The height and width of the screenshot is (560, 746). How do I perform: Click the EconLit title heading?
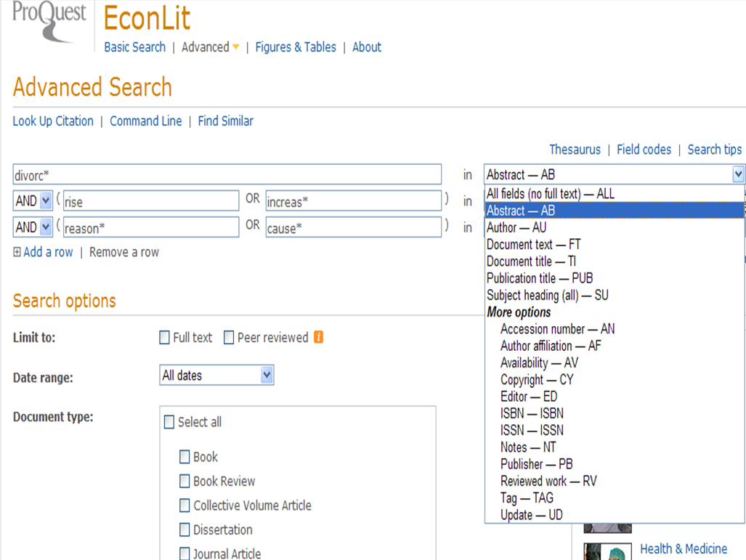point(147,18)
